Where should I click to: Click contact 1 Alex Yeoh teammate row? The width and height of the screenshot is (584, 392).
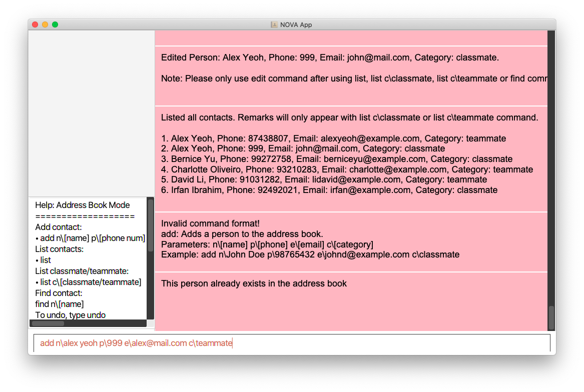coord(333,138)
